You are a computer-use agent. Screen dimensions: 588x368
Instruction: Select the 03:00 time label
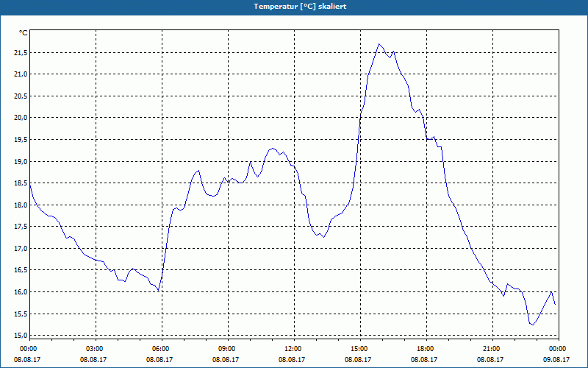(96, 349)
